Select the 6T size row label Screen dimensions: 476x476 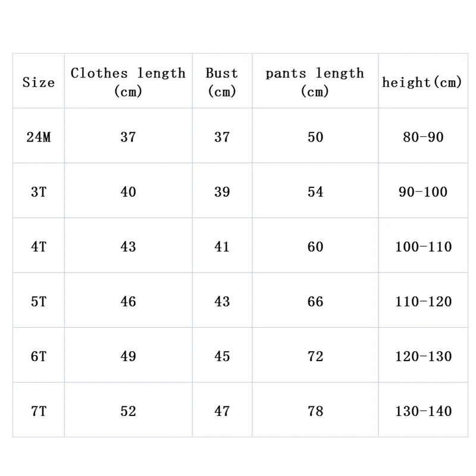[x=39, y=356]
